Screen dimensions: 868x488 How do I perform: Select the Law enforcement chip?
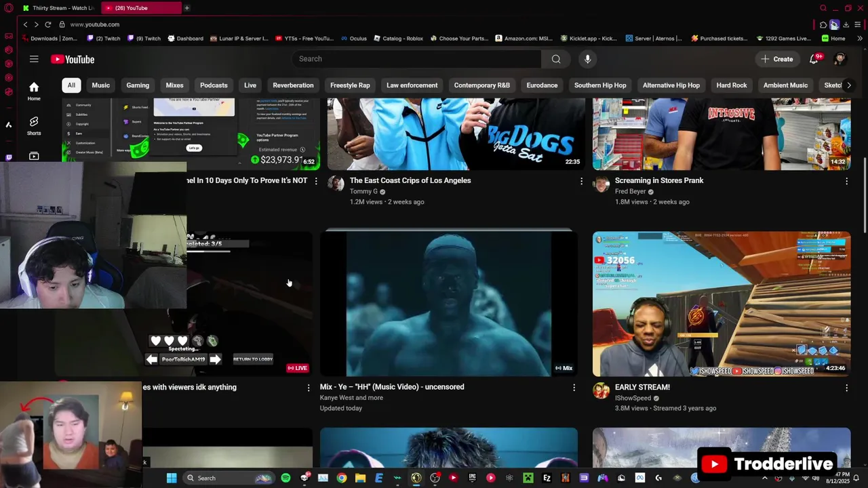pyautogui.click(x=412, y=85)
